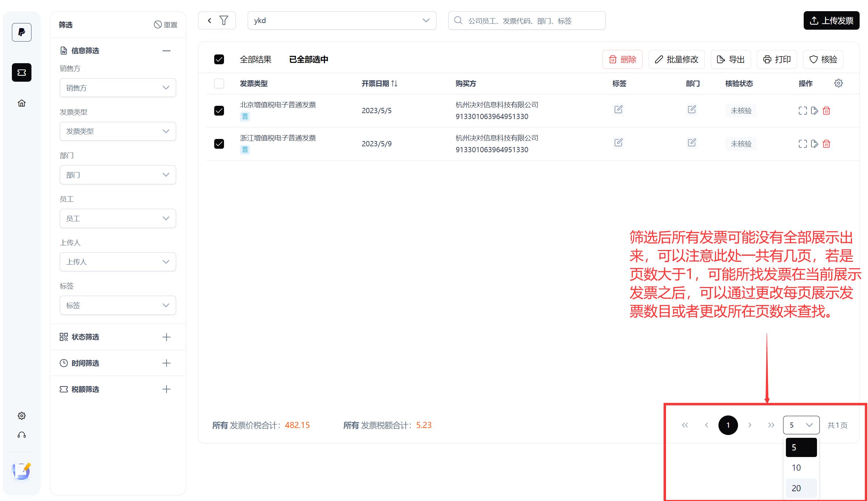Open the 销售方 dropdown

click(x=118, y=88)
